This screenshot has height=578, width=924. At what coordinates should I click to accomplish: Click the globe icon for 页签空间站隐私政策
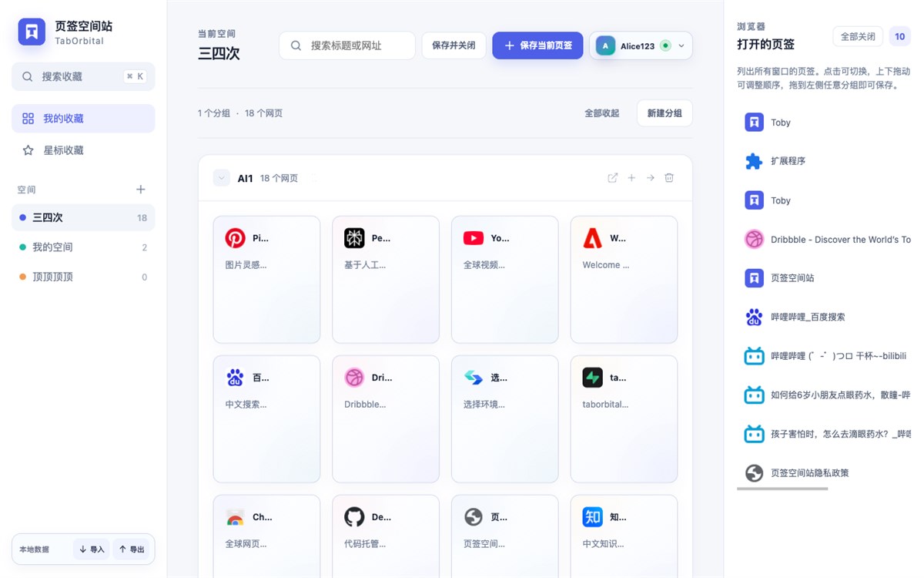tap(754, 472)
